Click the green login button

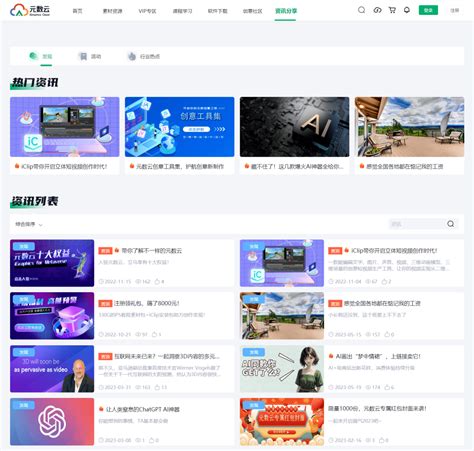coord(428,10)
